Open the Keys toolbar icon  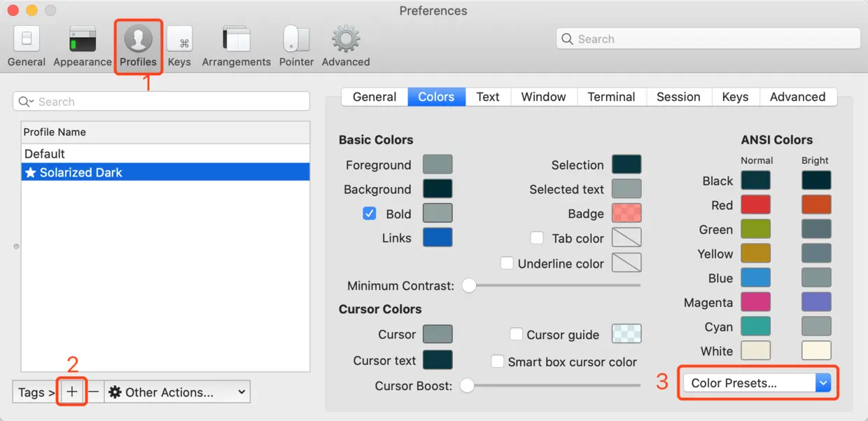click(179, 39)
